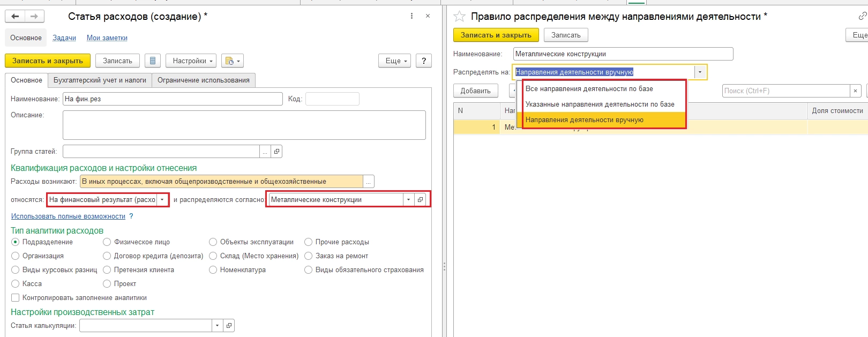Open the Расходы возникают selection ellipsis button
868x337 pixels.
[369, 182]
